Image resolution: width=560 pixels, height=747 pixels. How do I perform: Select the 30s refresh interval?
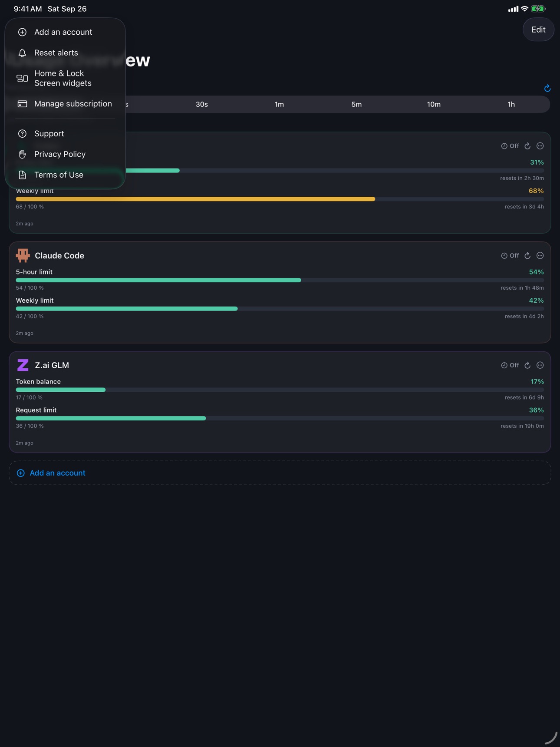point(202,104)
